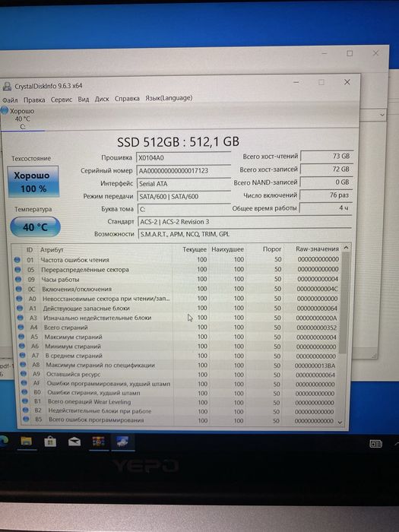
Task: Open the Сервис menu
Action: click(62, 100)
